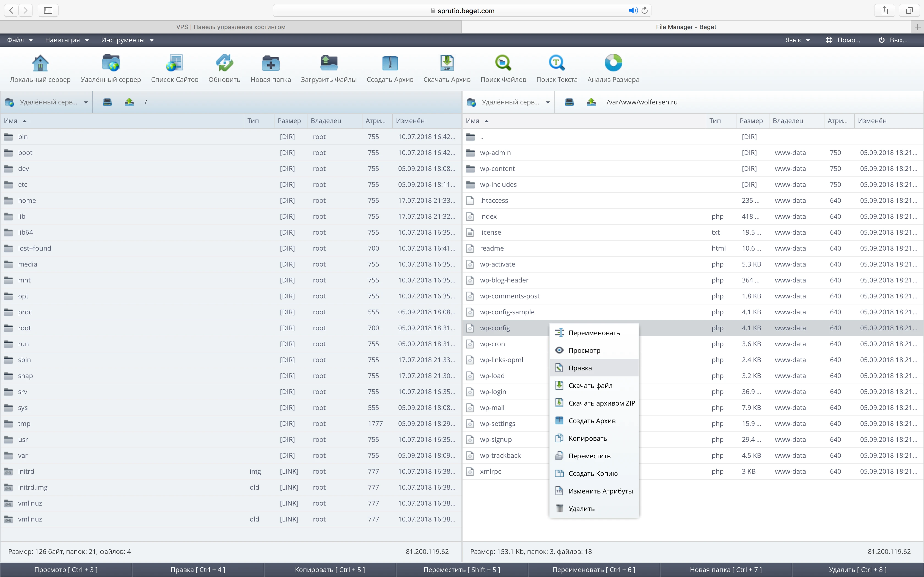The height and width of the screenshot is (577, 924).
Task: Sort the left panel by Размер column header
Action: (289, 121)
